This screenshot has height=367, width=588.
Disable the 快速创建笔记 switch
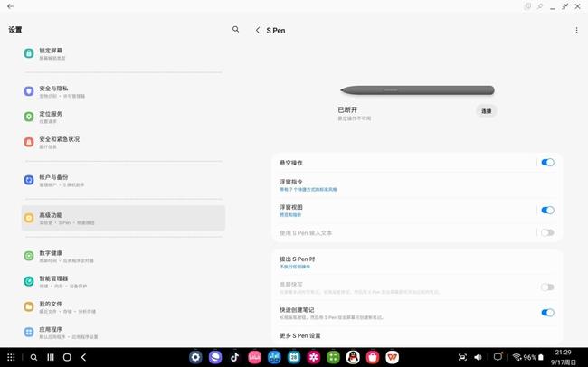547,313
